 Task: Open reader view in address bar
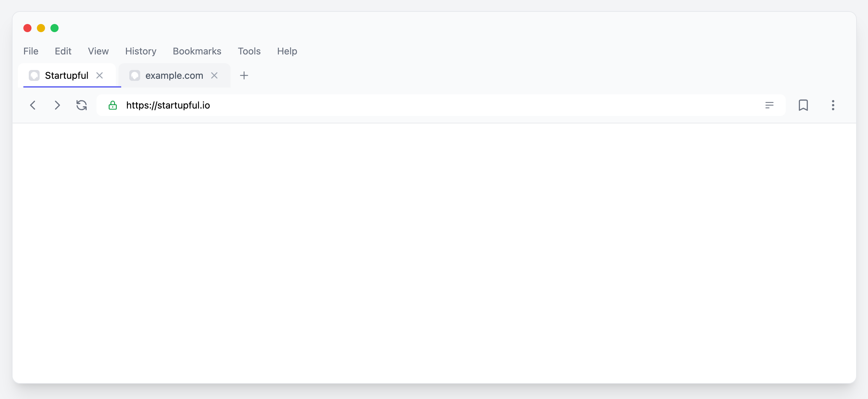coord(769,105)
